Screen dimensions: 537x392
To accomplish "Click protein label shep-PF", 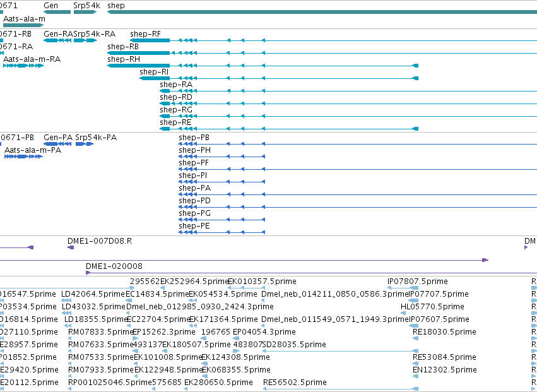I will pyautogui.click(x=194, y=163).
